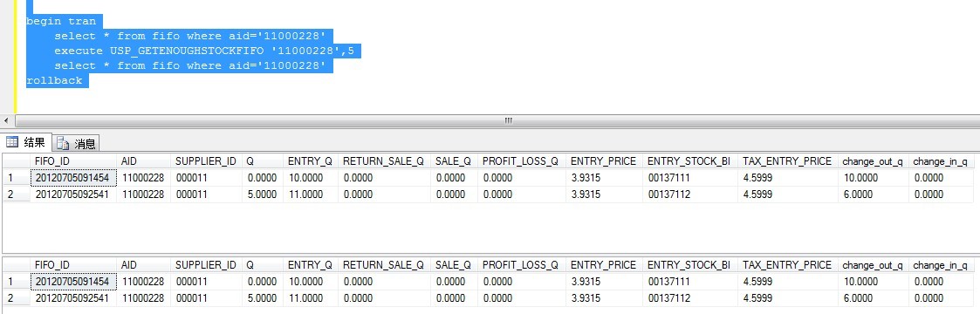Select RETURN_SALE_Q column header in upper grid

pyautogui.click(x=383, y=161)
